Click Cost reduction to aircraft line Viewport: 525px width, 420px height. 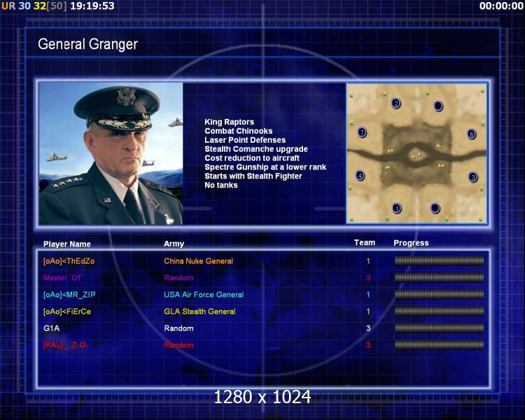(x=252, y=158)
